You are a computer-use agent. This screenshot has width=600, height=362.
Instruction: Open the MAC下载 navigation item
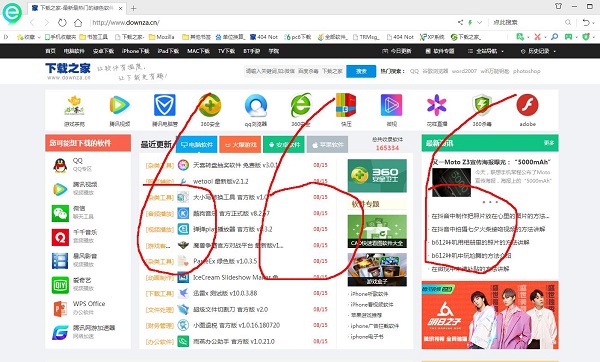(198, 51)
